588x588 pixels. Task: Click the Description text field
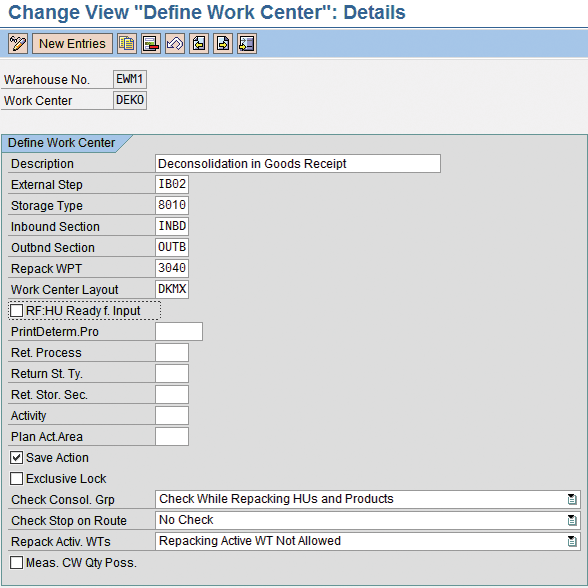click(298, 164)
